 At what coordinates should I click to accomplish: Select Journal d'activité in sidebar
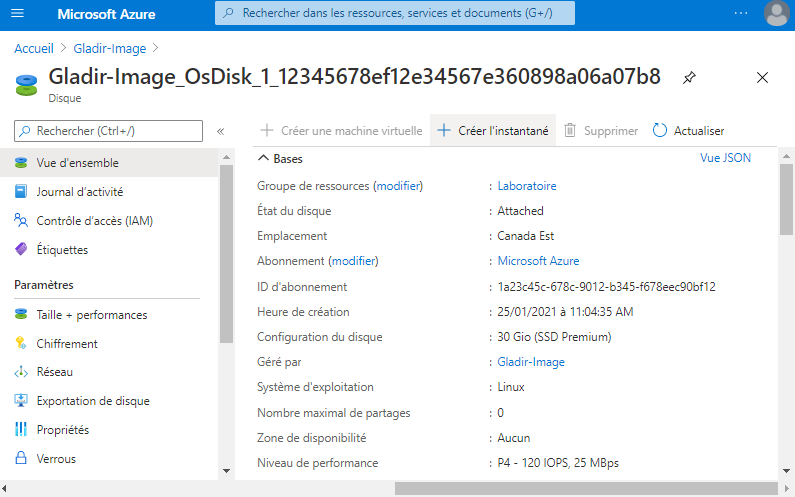(79, 192)
